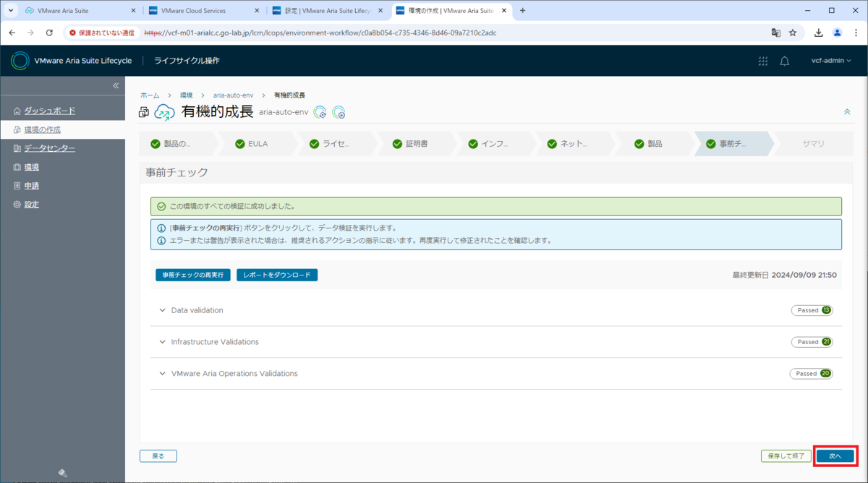Click the 最終更新日 2024/09/09 21:50 text
This screenshot has height=483, width=868.
(784, 275)
